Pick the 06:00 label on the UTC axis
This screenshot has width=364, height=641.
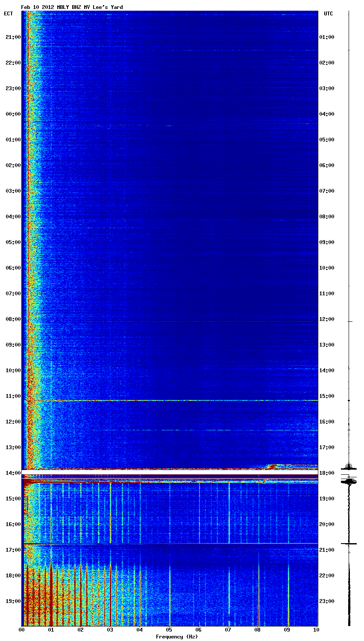[x=327, y=165]
